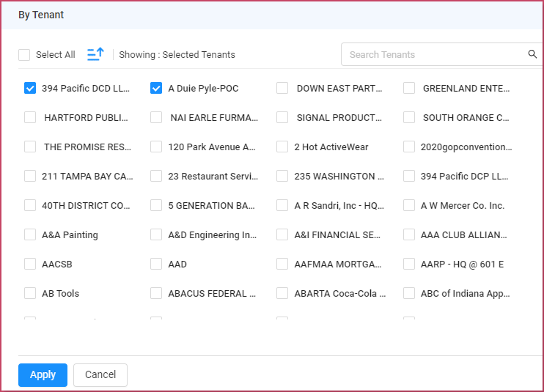Click the search magnifier icon
This screenshot has height=392, width=544.
coord(532,54)
